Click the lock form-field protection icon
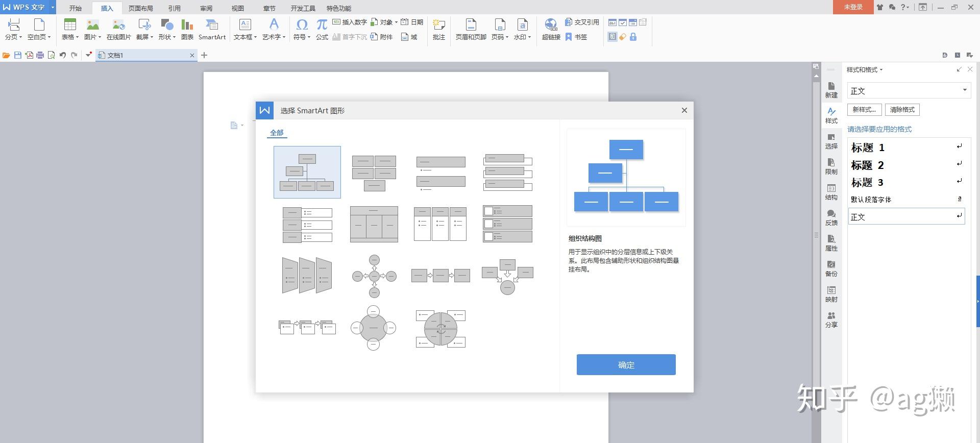Image resolution: width=980 pixels, height=443 pixels. pos(633,37)
